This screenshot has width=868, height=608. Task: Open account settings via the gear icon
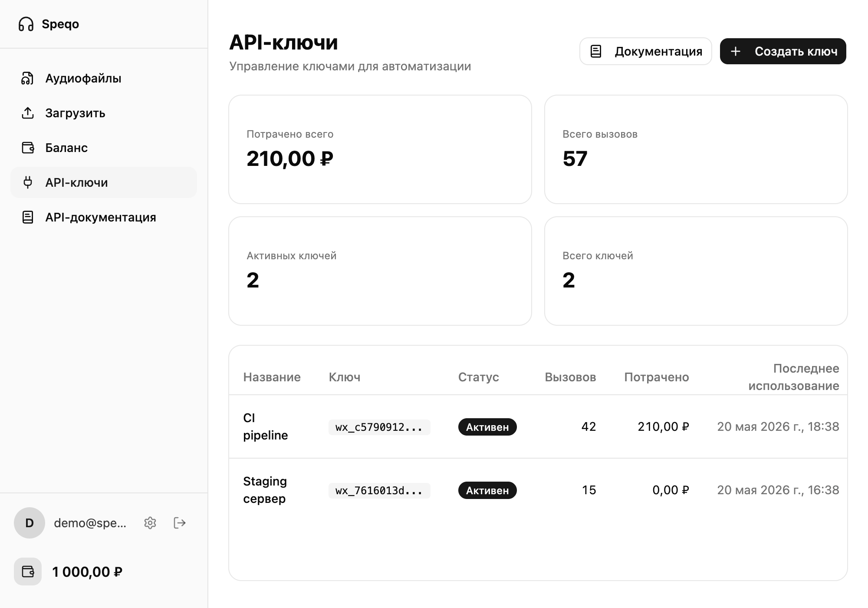coord(150,523)
